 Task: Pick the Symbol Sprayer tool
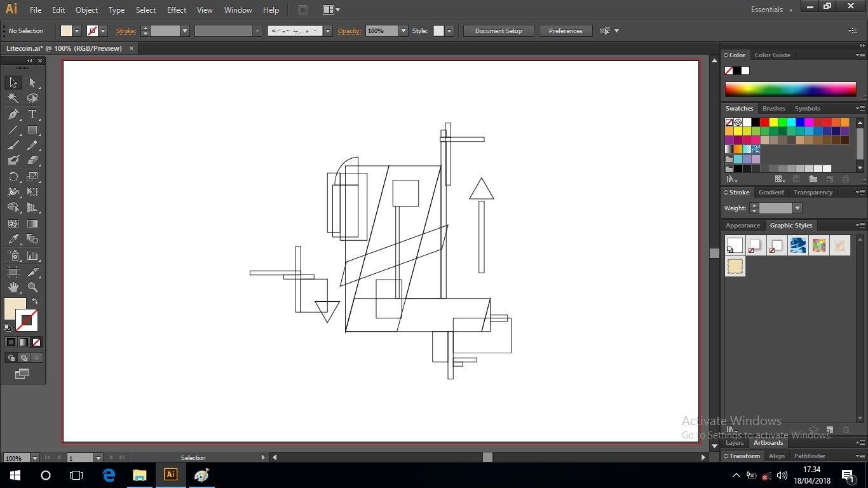[x=13, y=256]
